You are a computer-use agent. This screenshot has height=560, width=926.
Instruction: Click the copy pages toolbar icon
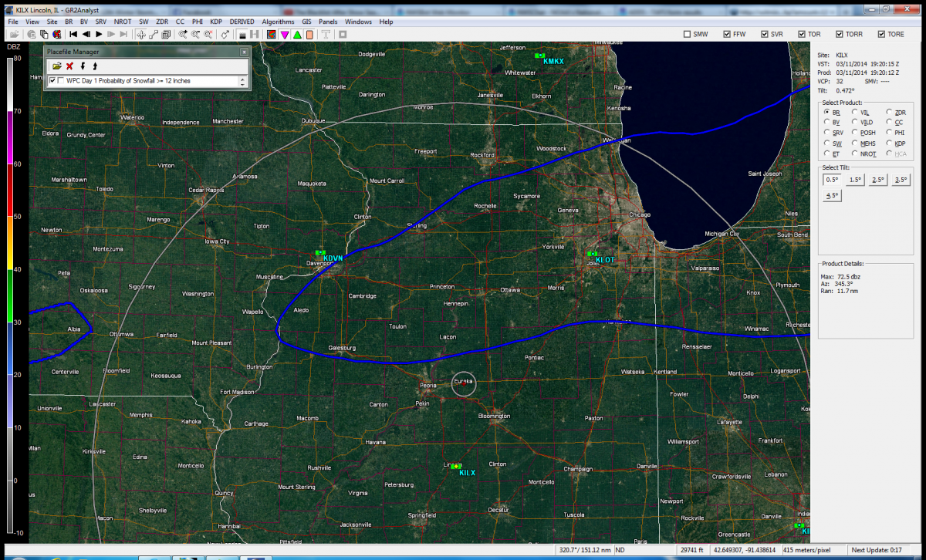click(44, 34)
